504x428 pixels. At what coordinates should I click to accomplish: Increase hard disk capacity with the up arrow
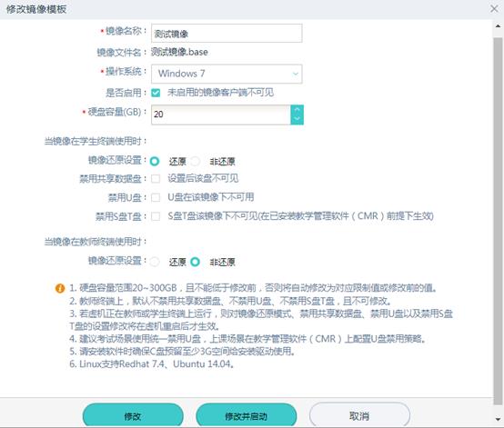[x=297, y=110]
